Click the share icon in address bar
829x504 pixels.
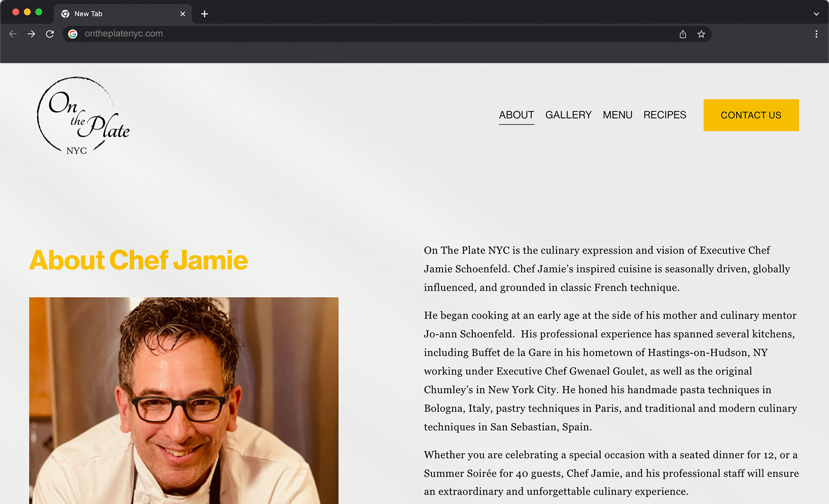(x=683, y=34)
